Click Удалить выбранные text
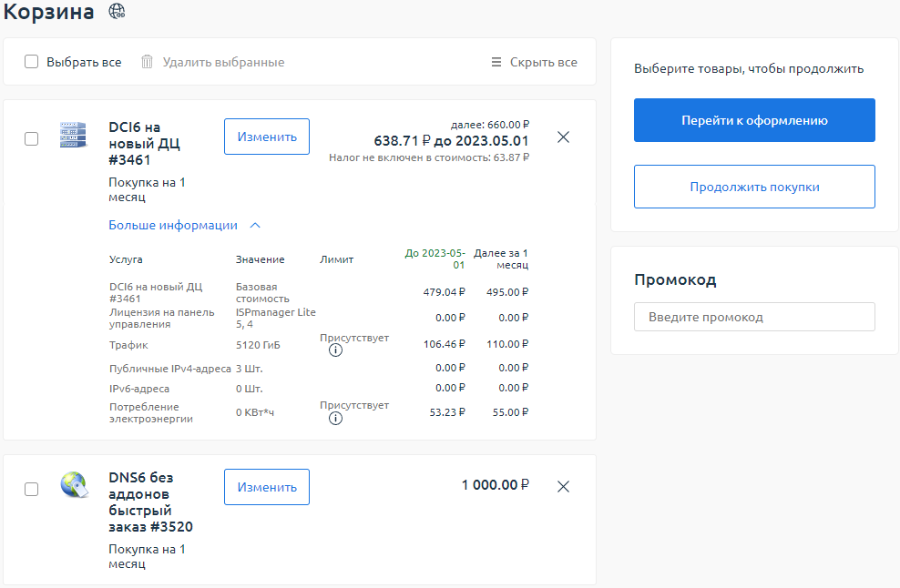Viewport: 900px width, 588px height. (223, 62)
